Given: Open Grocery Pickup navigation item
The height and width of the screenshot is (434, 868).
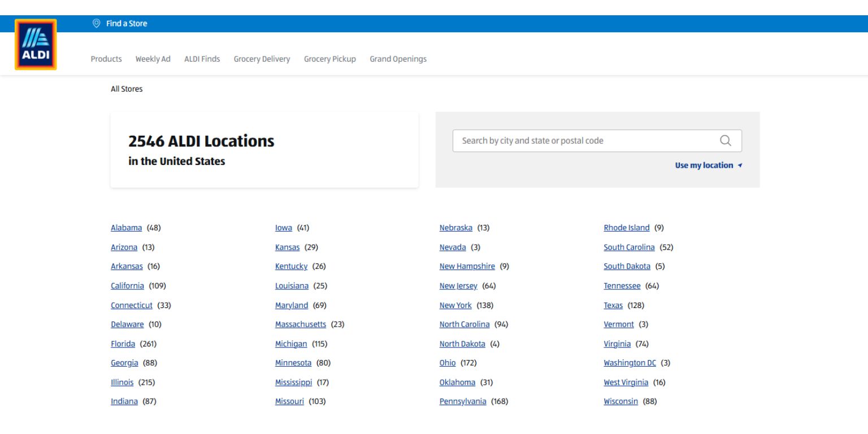Looking at the screenshot, I should pyautogui.click(x=330, y=59).
